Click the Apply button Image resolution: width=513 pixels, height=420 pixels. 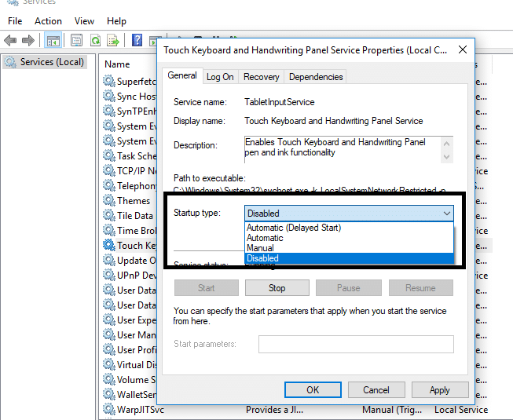click(x=439, y=390)
